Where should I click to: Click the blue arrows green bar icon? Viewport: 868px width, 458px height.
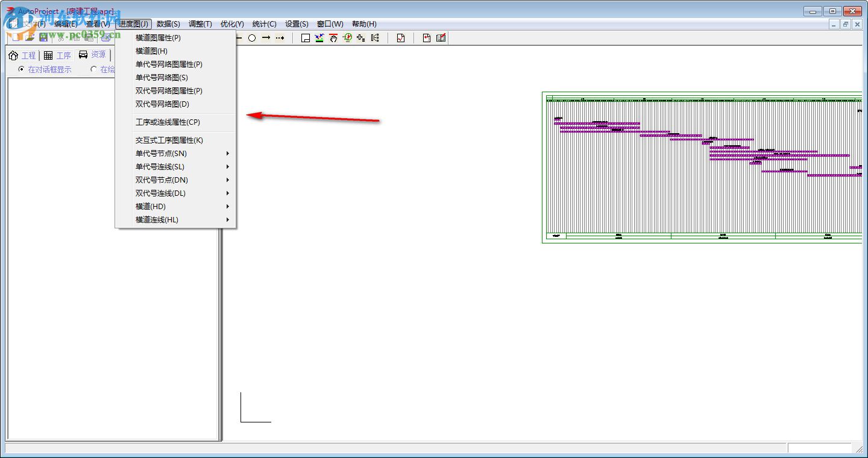(319, 38)
